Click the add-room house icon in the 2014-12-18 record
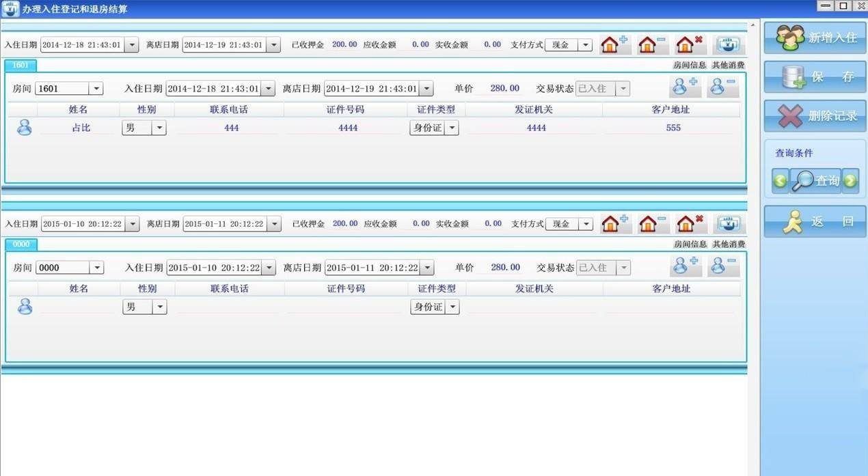Screen dimensions: 868x476 614,44
